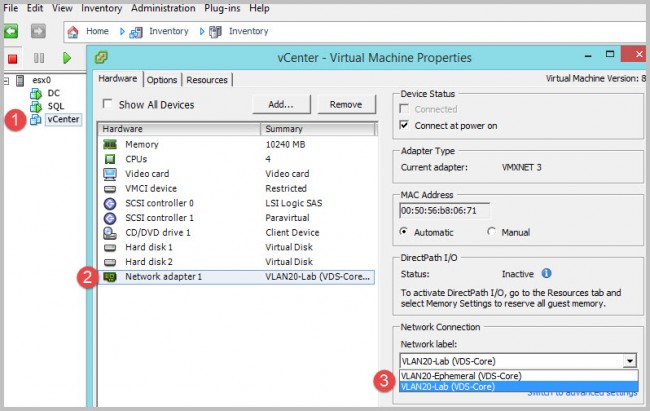Open the Network label dropdown arrow
Screen dimensions: 650x411
tap(630, 361)
